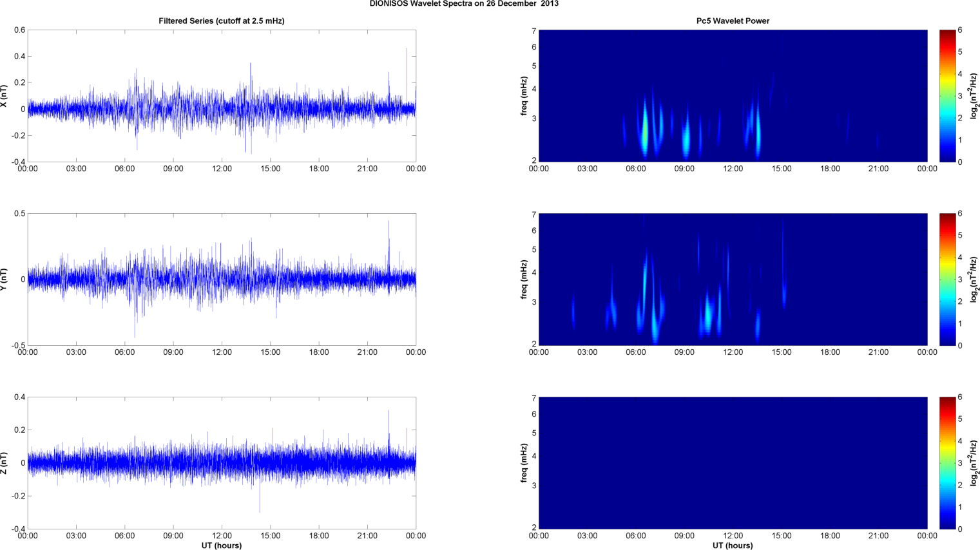The height and width of the screenshot is (550, 980).
Task: Click the bottom wavelet power spectrogram for Z
Action: 733,463
